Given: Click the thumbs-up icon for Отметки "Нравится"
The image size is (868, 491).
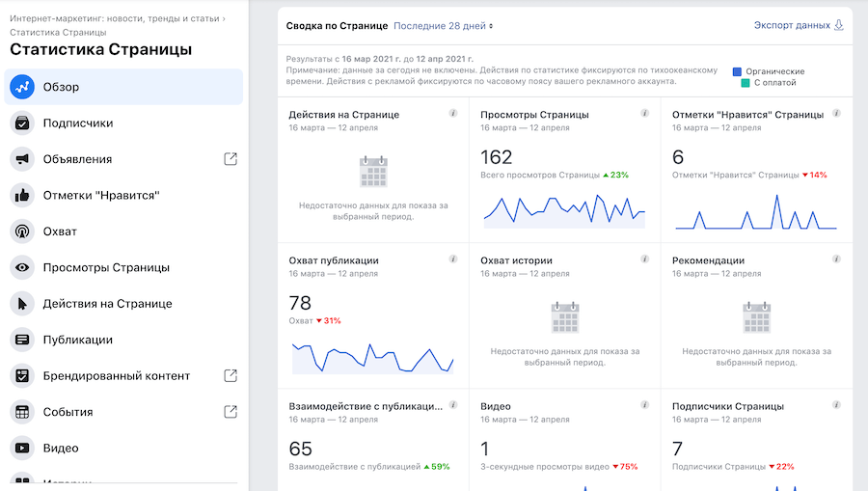Looking at the screenshot, I should pos(22,196).
